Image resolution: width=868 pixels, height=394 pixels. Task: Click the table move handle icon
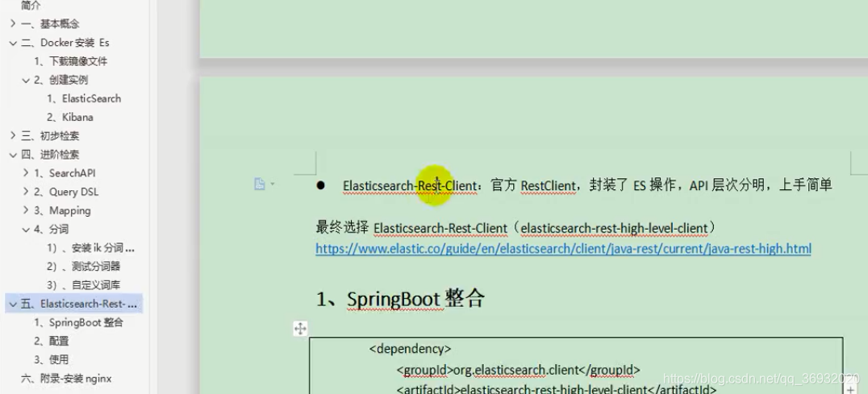tap(300, 330)
